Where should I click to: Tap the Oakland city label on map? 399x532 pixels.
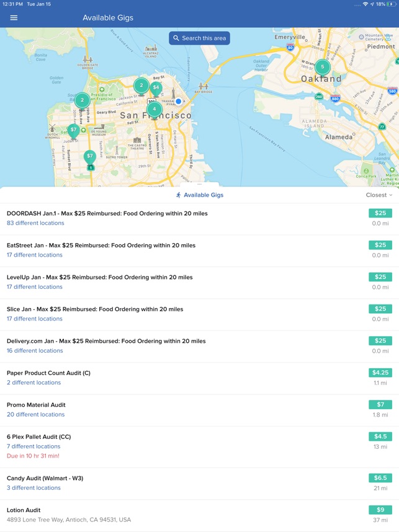tap(321, 79)
